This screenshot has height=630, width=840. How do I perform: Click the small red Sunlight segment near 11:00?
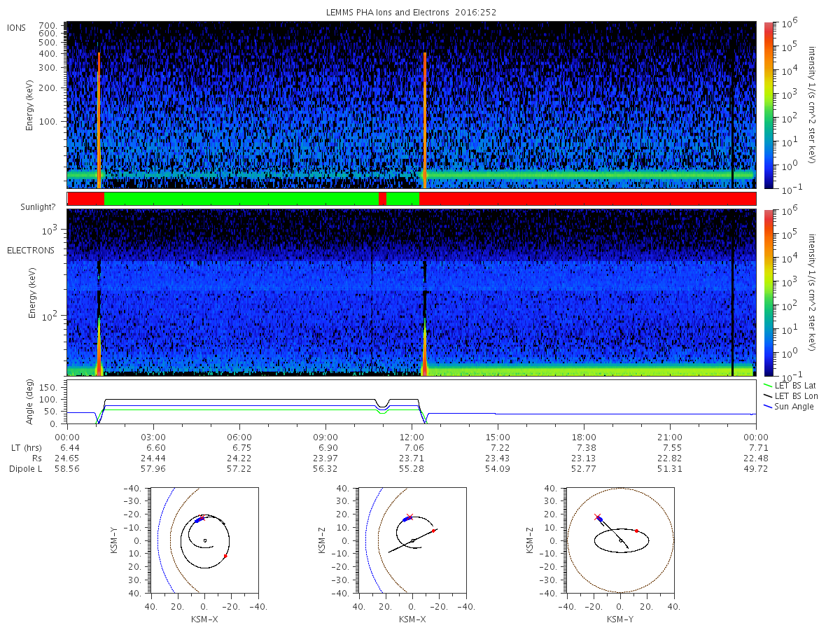coord(382,199)
